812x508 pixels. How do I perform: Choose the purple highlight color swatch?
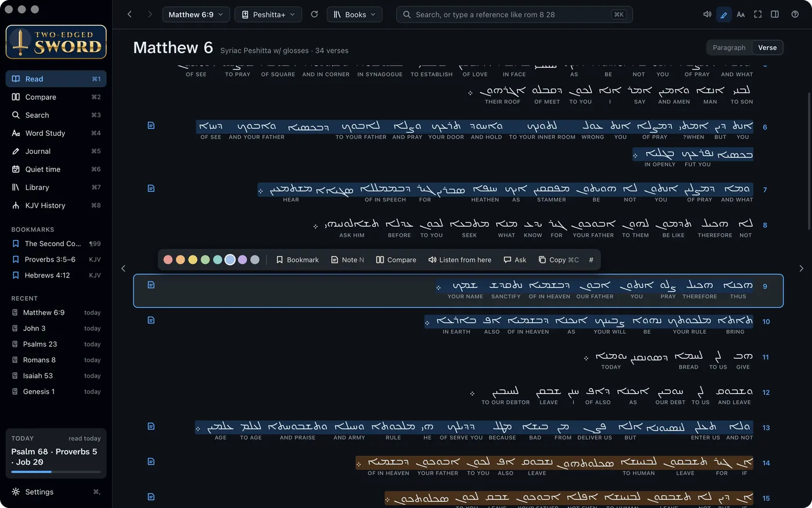point(242,260)
